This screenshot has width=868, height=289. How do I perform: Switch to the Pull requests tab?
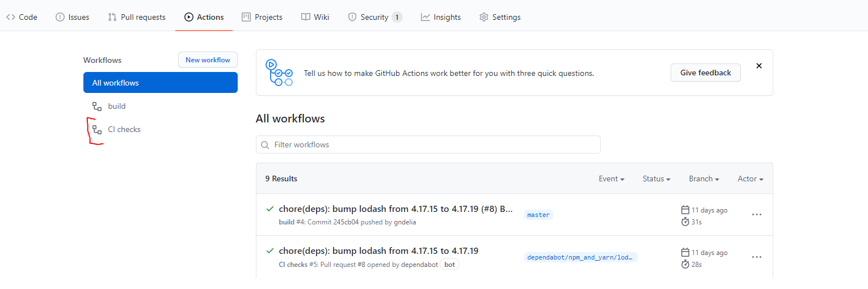[137, 17]
